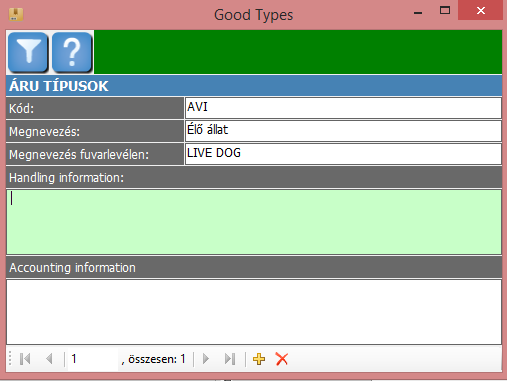
Task: Edit the Megnevezés field showing Élő állat
Action: [343, 131]
